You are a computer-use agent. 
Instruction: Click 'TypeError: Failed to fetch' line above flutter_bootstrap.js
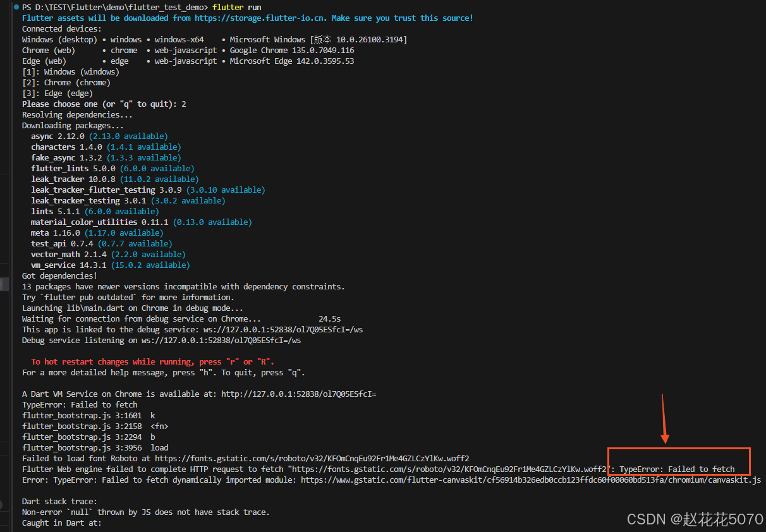pos(80,404)
